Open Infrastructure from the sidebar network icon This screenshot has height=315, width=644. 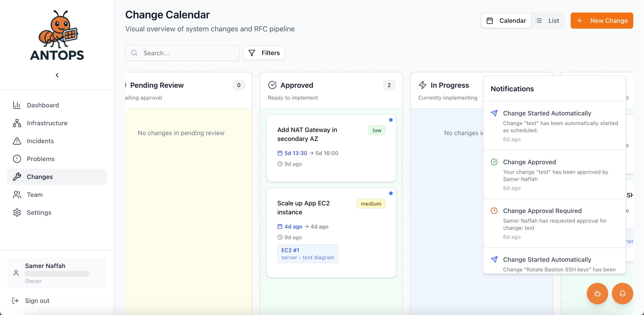(17, 123)
